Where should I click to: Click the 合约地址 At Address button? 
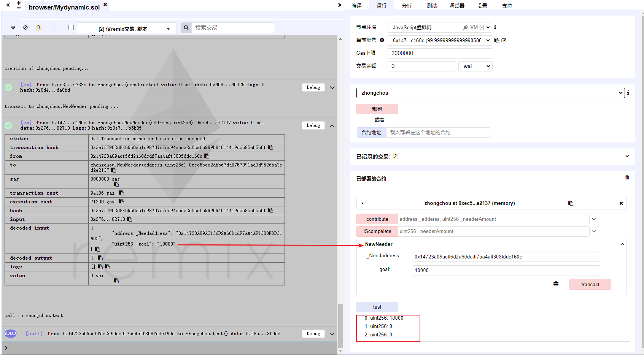tap(371, 132)
